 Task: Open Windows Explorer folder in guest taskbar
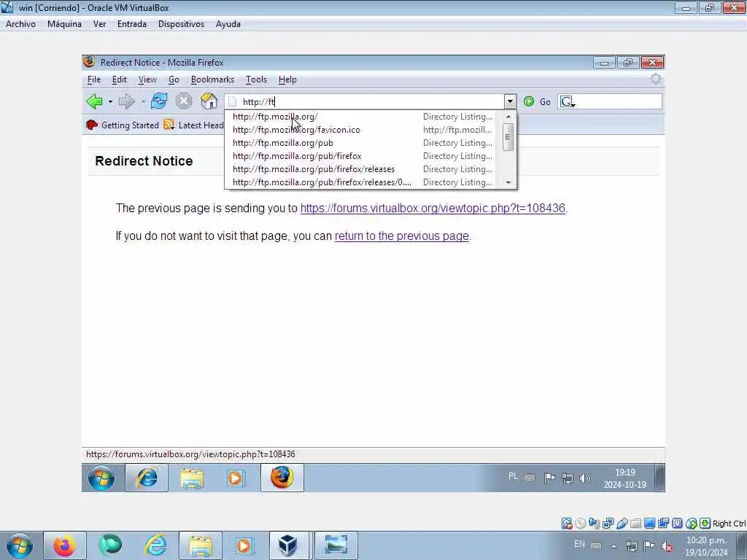tap(192, 478)
